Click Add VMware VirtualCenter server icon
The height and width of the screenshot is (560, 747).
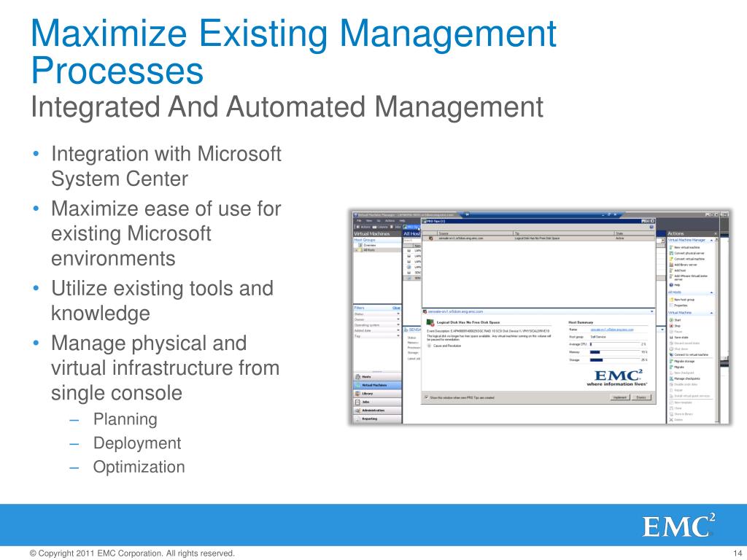(671, 276)
